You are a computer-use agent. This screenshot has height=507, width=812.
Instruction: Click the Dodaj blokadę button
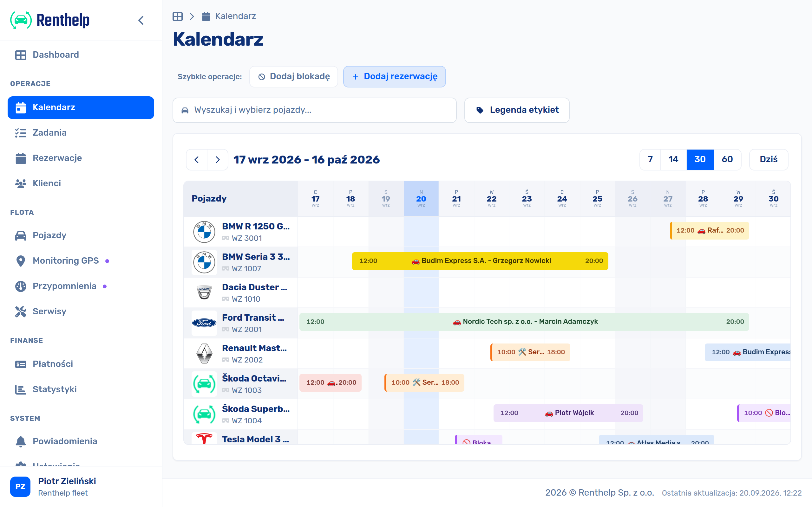(294, 76)
